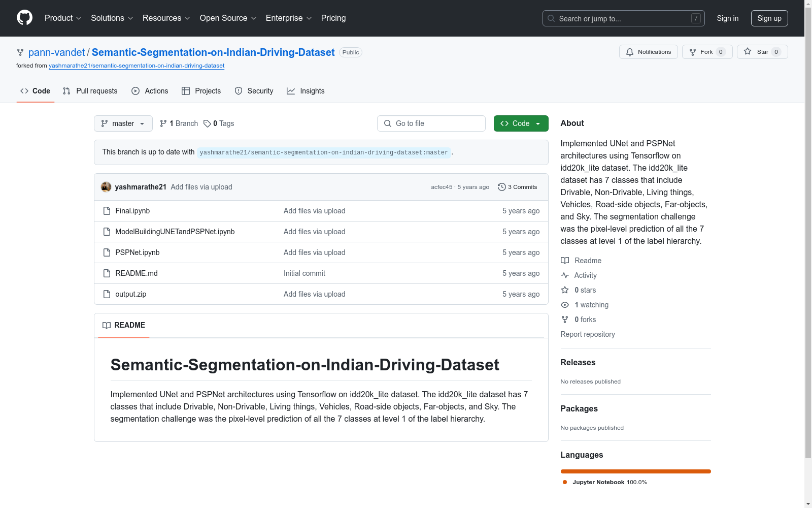Open the green Code clone dropdown
Screen dimensions: 812x508
[521, 123]
